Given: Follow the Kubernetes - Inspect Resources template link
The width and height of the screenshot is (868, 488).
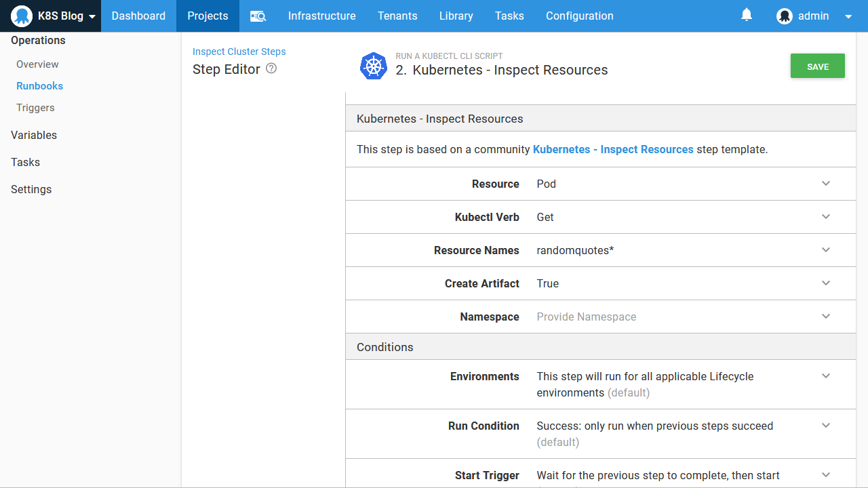Looking at the screenshot, I should [613, 150].
